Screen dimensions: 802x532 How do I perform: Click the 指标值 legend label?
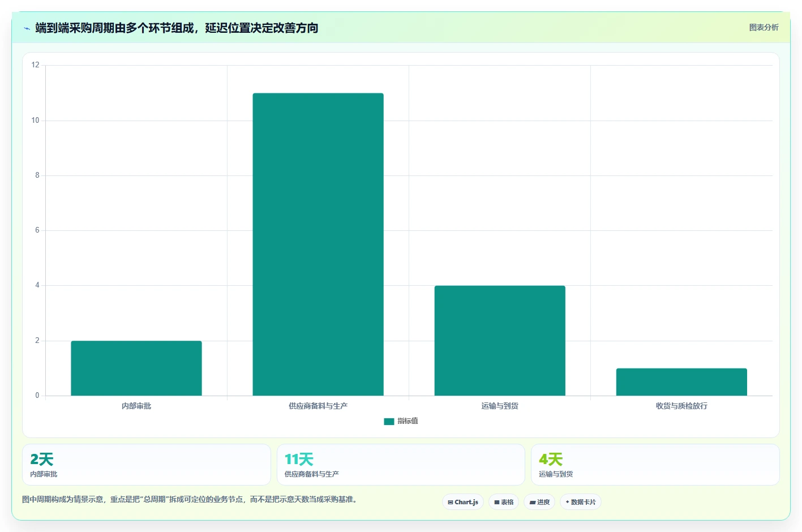(x=408, y=421)
